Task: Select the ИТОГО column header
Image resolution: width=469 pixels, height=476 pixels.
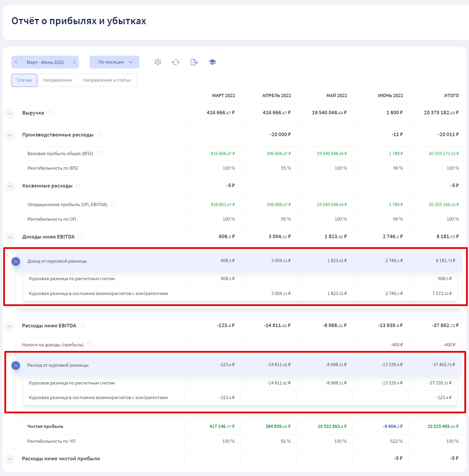Action: point(452,96)
